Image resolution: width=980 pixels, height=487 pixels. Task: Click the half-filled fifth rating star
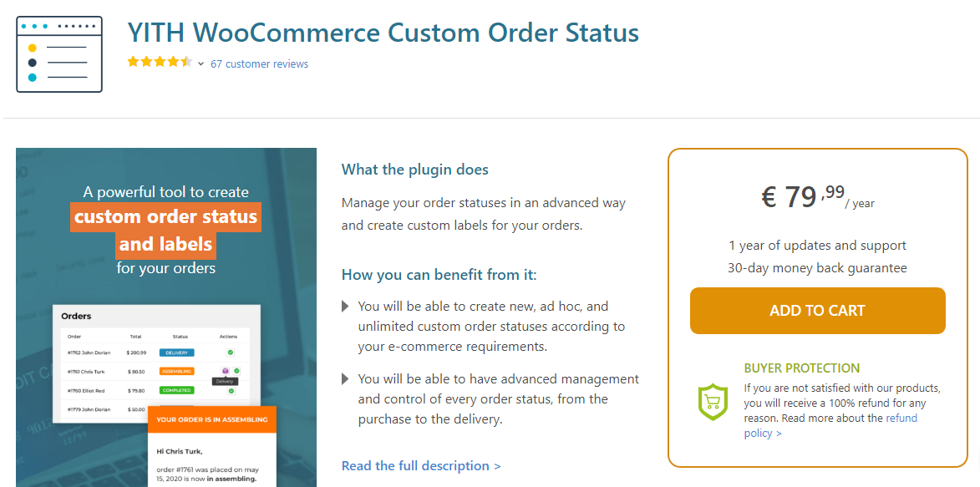click(x=185, y=61)
